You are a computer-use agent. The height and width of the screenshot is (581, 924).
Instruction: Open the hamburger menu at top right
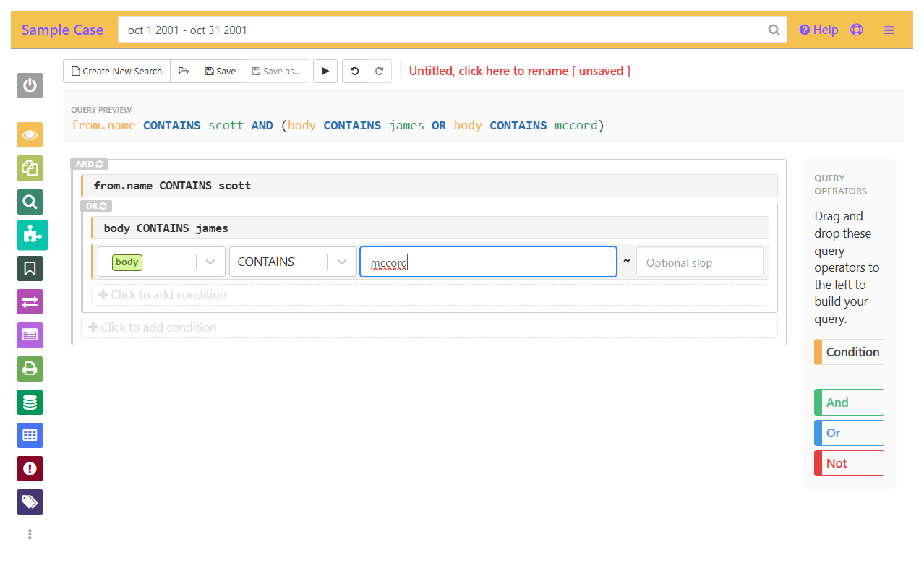889,30
